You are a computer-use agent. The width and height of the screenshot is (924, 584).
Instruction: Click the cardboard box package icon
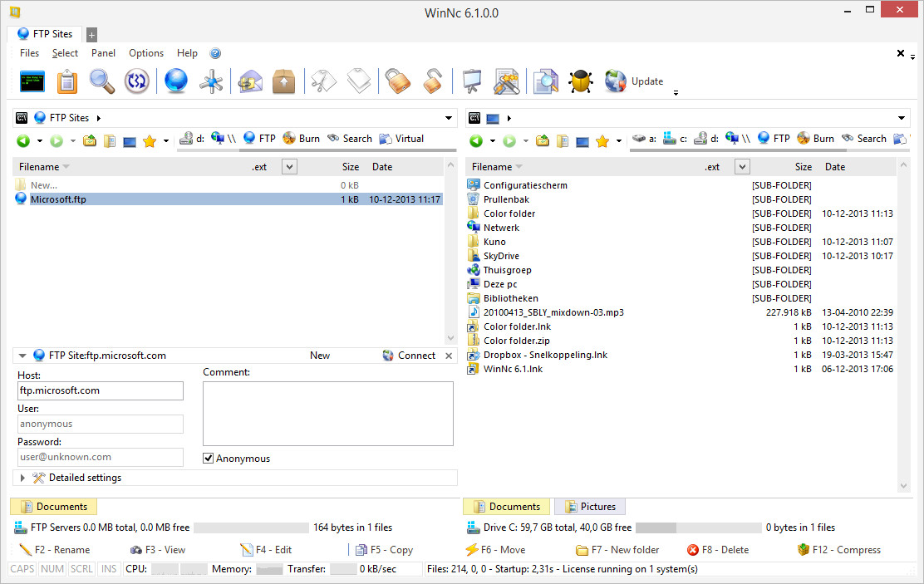tap(284, 81)
